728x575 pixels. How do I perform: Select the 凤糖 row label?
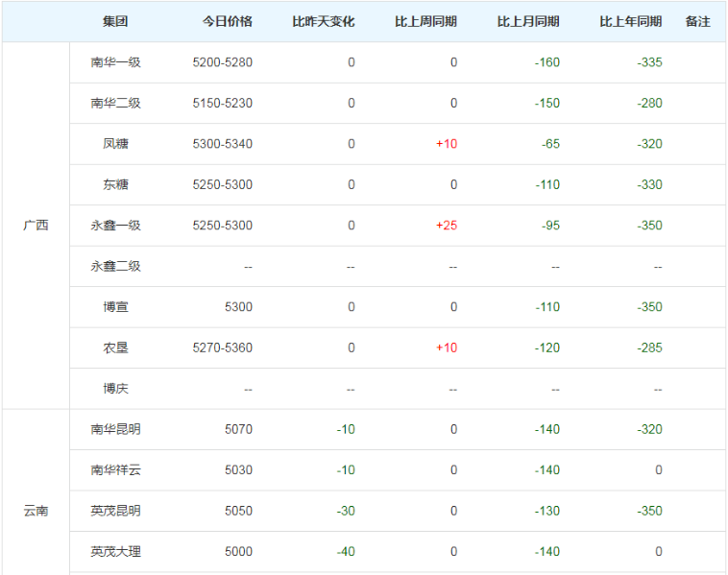(115, 144)
